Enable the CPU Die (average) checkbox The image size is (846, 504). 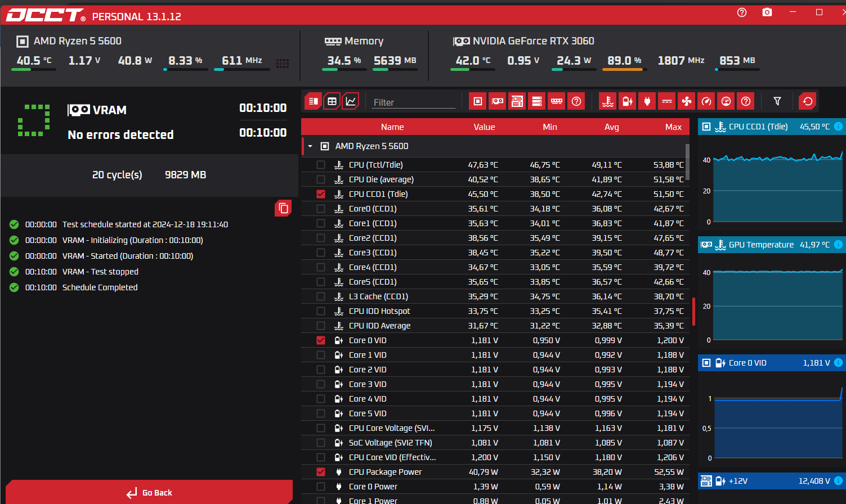[x=321, y=179]
